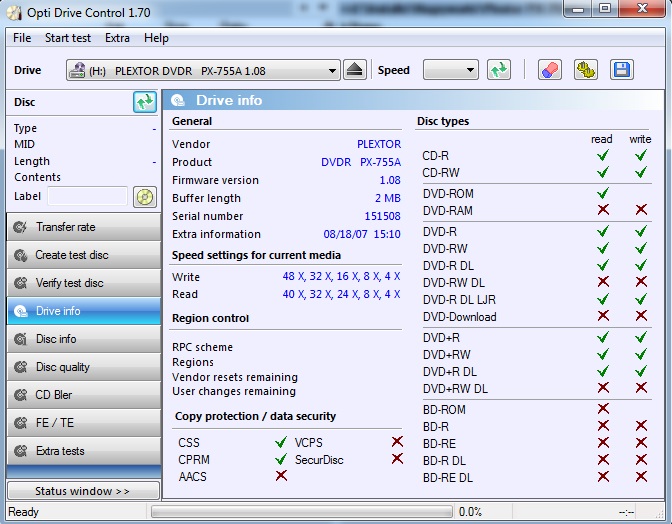
Task: Click the SecurDisc red cross mark
Action: [397, 459]
